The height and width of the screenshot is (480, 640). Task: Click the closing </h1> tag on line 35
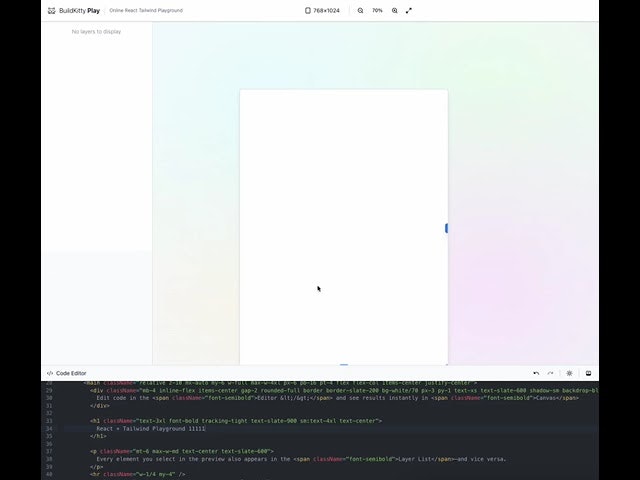[x=98, y=436]
